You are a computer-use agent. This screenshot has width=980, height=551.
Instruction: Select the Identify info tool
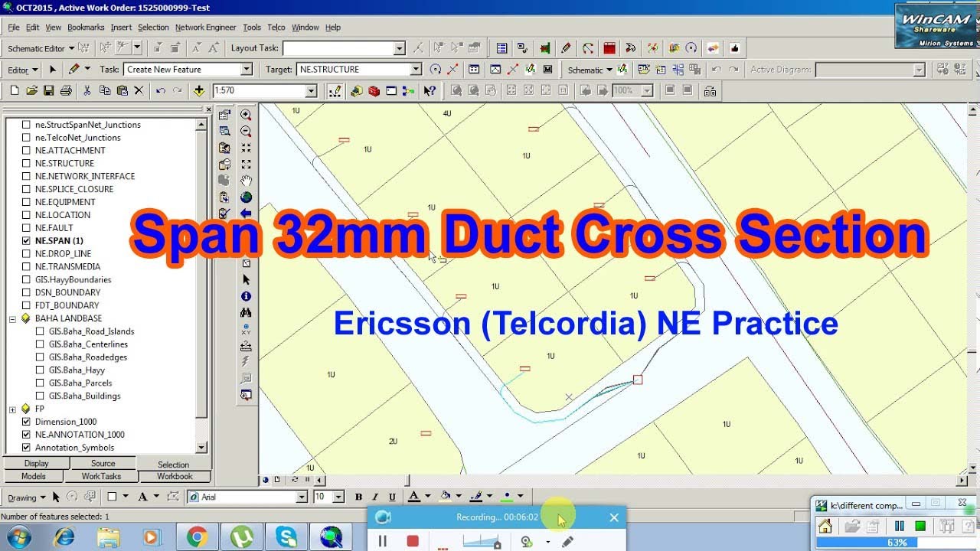click(x=246, y=296)
